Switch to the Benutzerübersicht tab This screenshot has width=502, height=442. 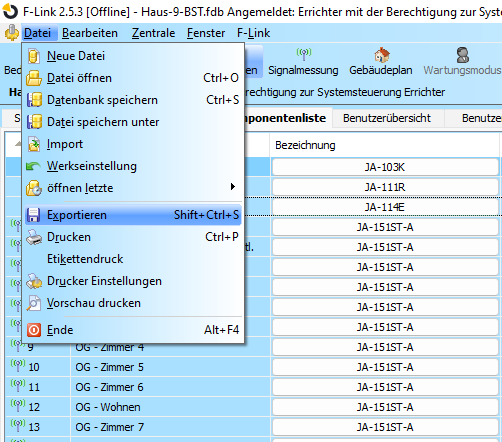(x=387, y=118)
